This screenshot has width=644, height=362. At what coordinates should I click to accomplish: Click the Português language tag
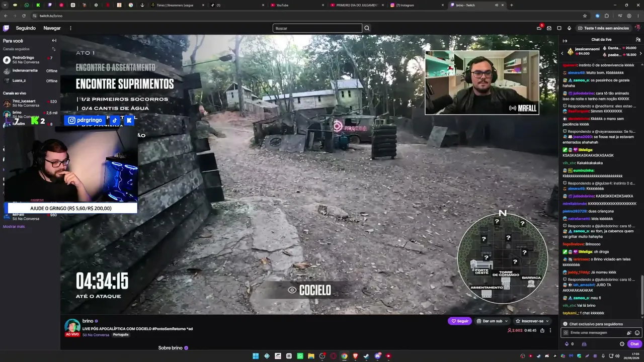pyautogui.click(x=121, y=335)
